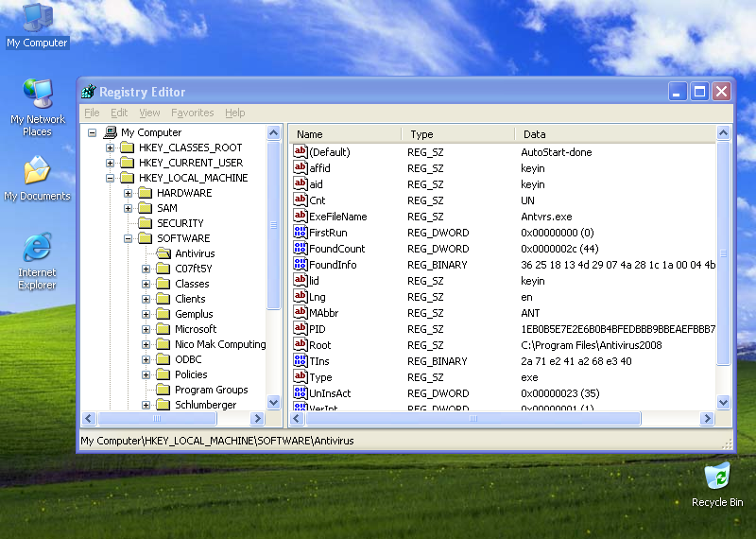756x539 pixels.
Task: Select My Network Places desktop icon
Action: tap(38, 95)
